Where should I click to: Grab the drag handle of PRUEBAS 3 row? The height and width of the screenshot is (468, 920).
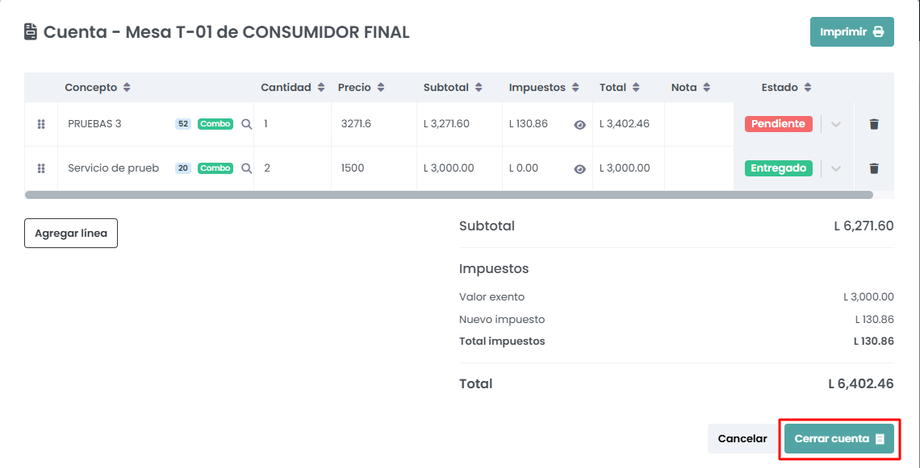pyautogui.click(x=41, y=125)
